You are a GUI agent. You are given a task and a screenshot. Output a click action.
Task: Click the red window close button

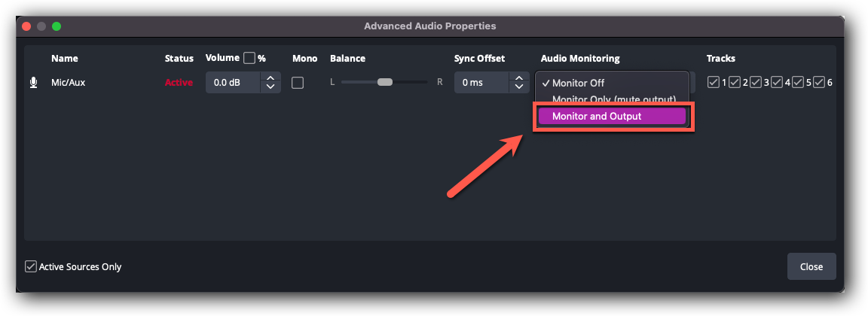click(x=26, y=26)
